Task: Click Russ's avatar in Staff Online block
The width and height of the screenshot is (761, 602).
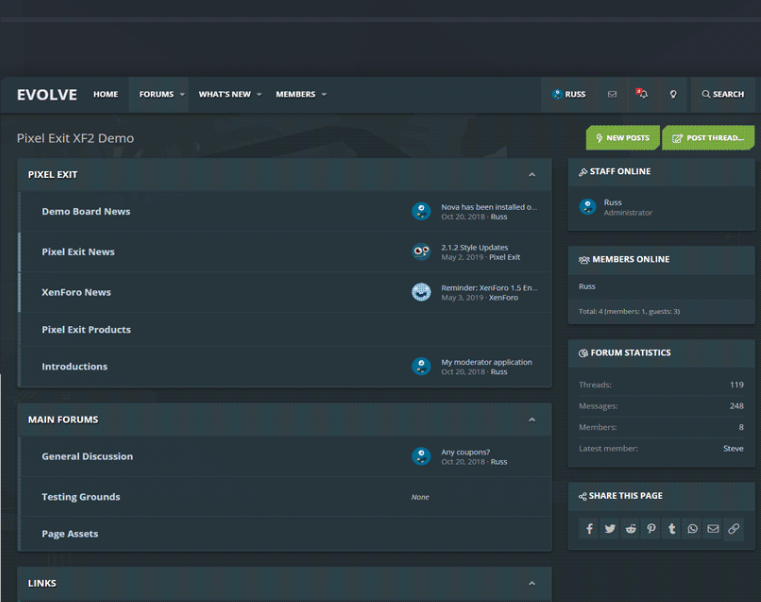Action: point(588,207)
